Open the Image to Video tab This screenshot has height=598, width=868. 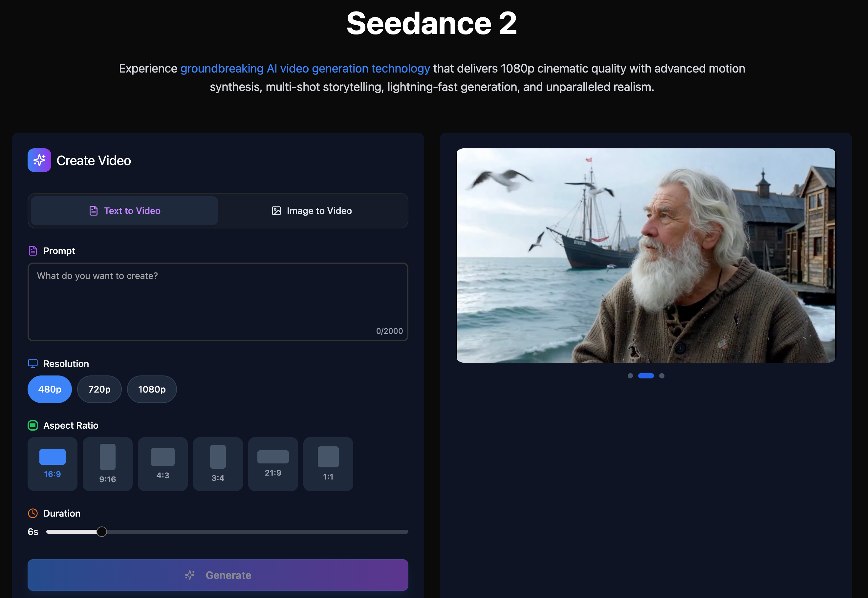point(312,211)
